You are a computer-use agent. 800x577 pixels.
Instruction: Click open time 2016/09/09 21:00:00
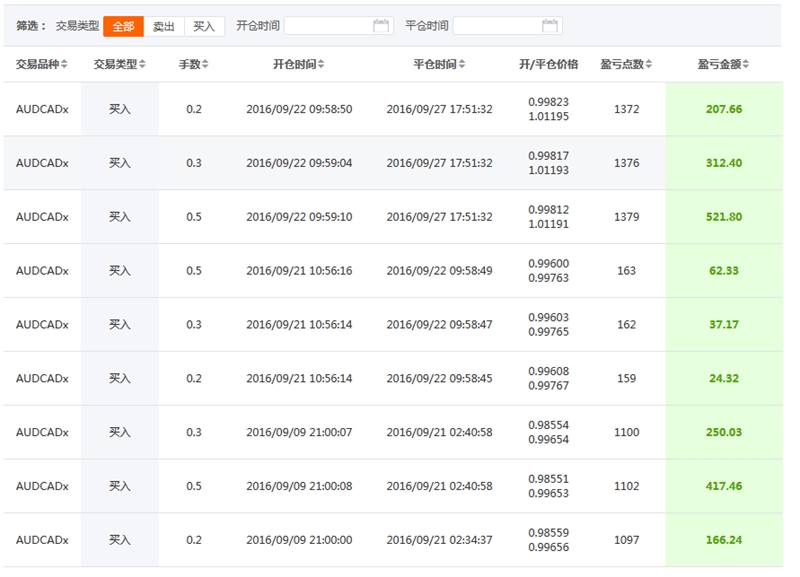click(x=299, y=540)
